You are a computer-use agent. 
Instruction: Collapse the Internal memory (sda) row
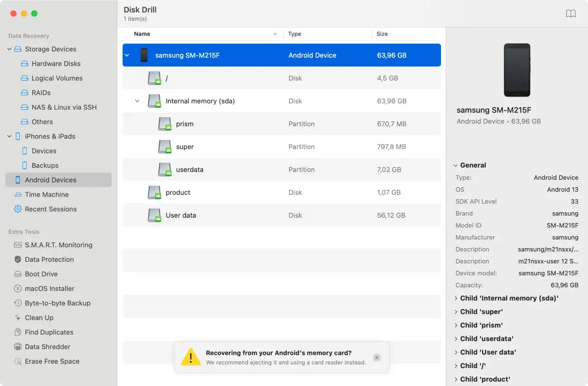(x=137, y=101)
